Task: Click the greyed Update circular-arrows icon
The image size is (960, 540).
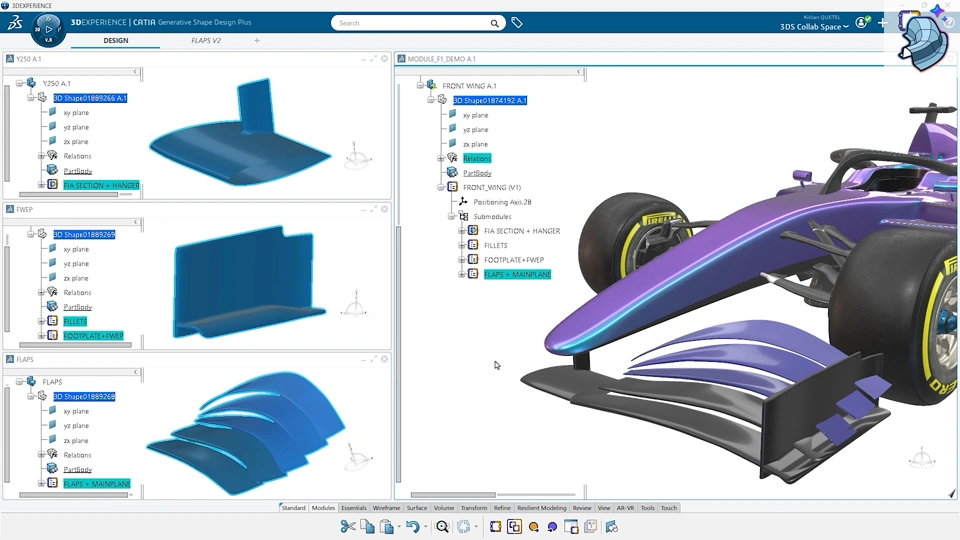Action: [x=463, y=527]
